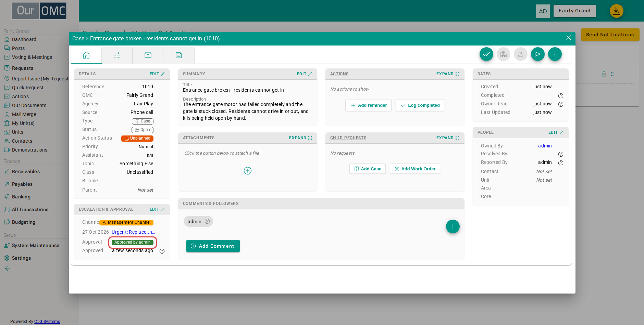
Task: Click help icon beside Reported By
Action: point(561,163)
